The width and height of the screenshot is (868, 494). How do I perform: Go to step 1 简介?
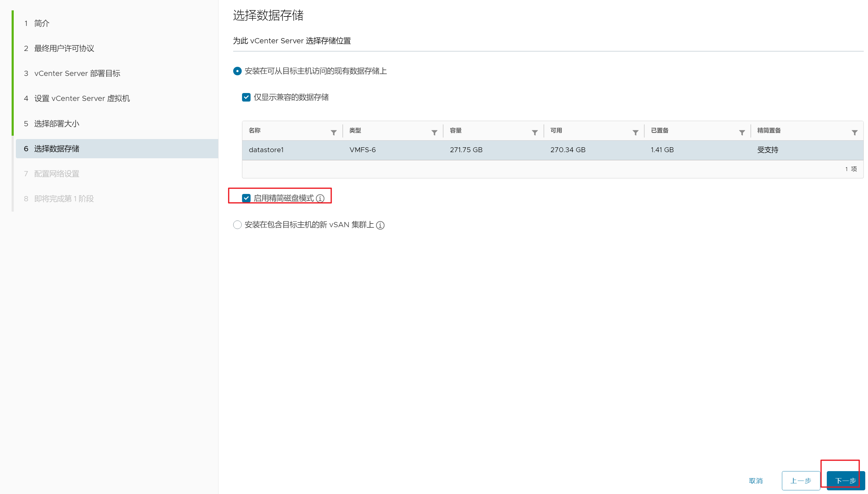coord(42,23)
